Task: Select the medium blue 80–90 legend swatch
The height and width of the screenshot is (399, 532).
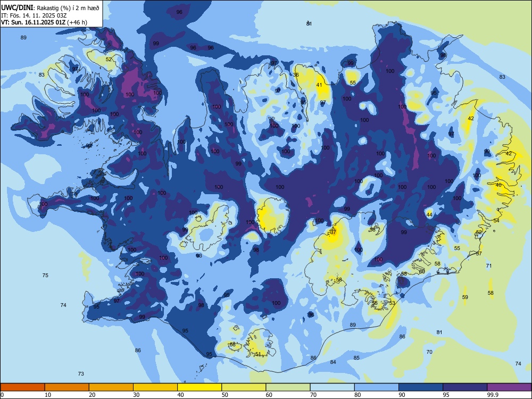Action: 377,387
